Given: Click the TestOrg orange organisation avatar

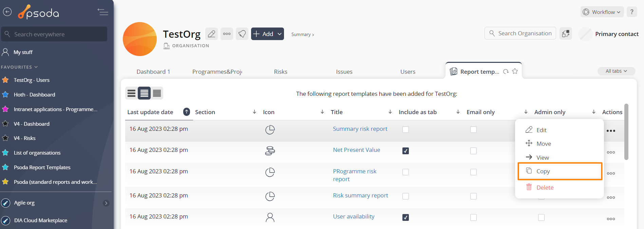Looking at the screenshot, I should click(140, 39).
